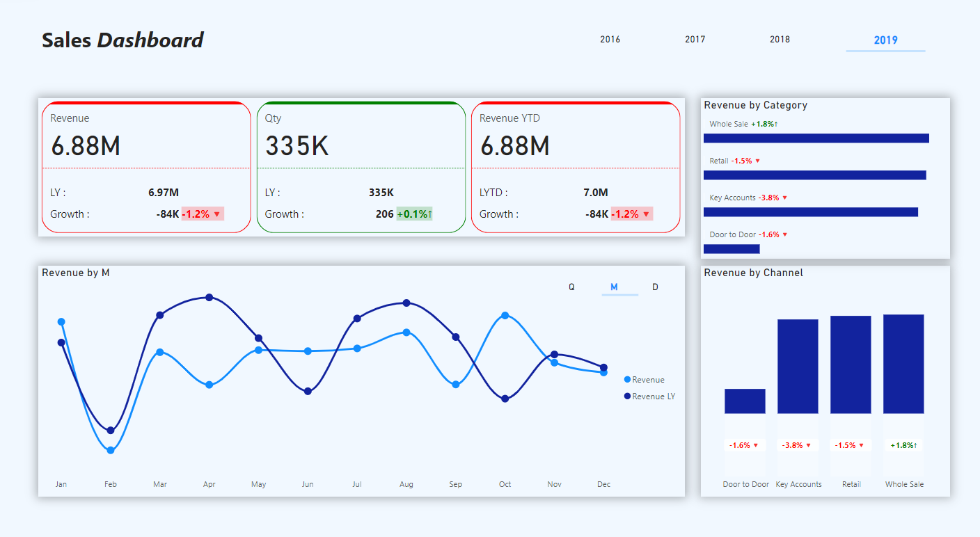The height and width of the screenshot is (537, 980).
Task: Select the 2016 year tab
Action: [610, 40]
